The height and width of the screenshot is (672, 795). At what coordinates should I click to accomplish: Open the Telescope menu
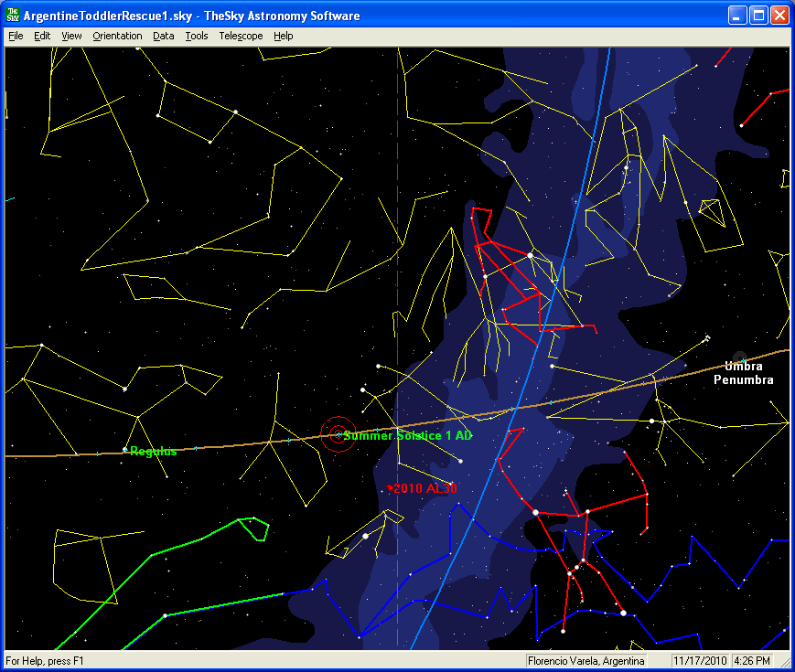click(241, 36)
